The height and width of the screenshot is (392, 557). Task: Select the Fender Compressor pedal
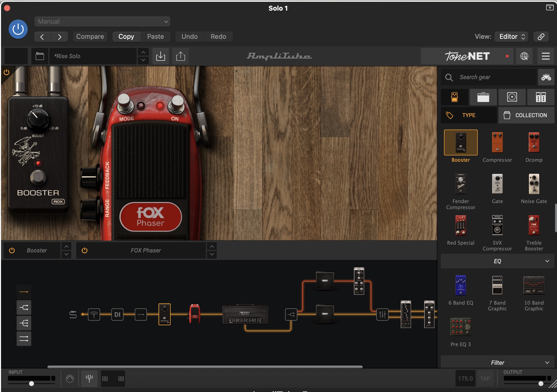461,184
